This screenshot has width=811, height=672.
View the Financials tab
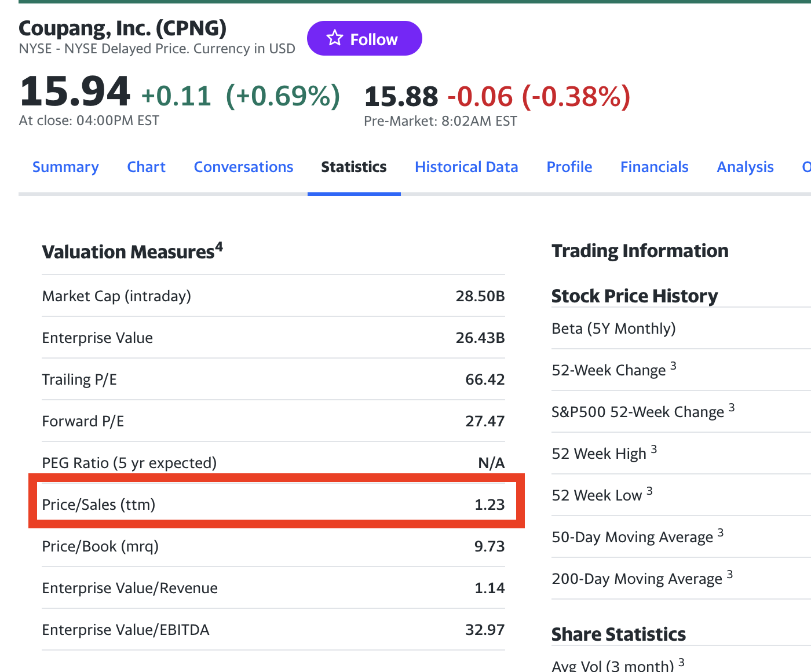tap(655, 167)
